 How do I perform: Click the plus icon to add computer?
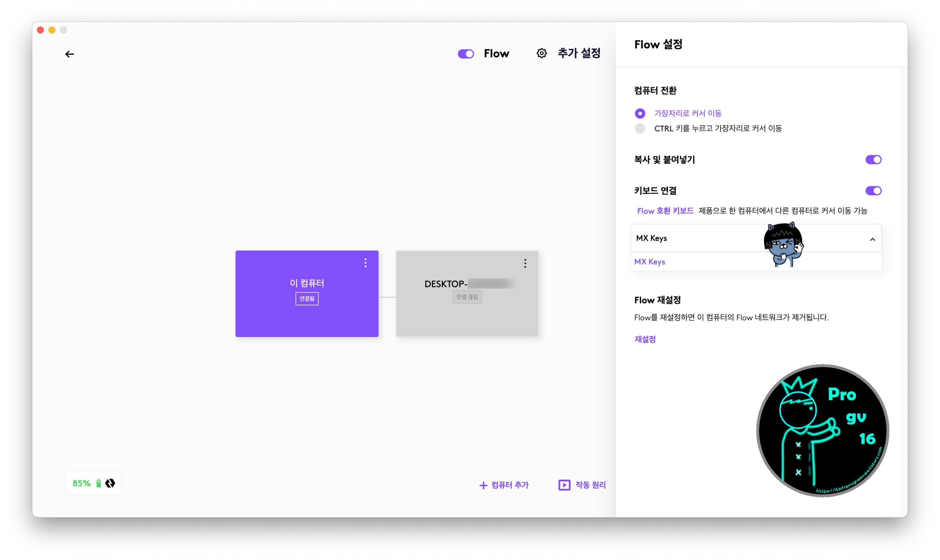pos(483,485)
